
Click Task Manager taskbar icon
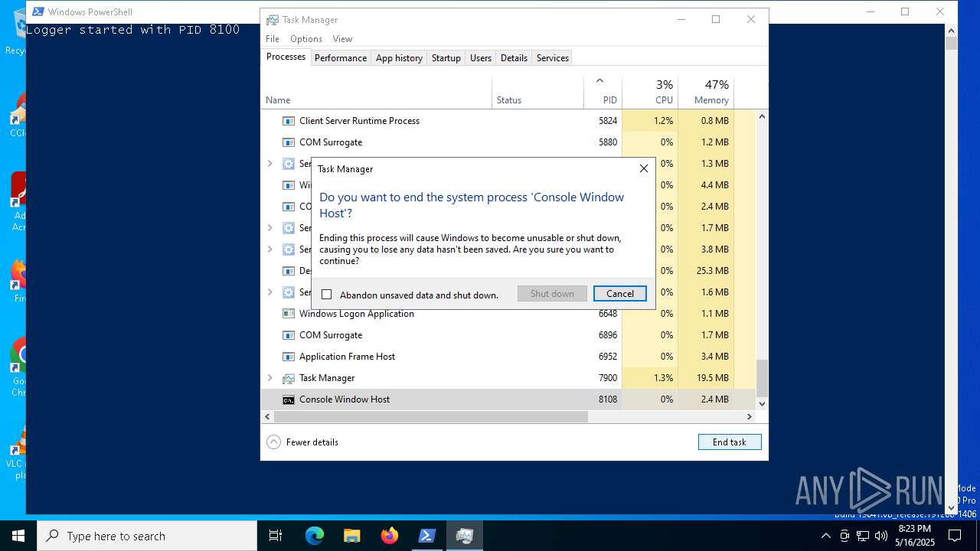[465, 536]
